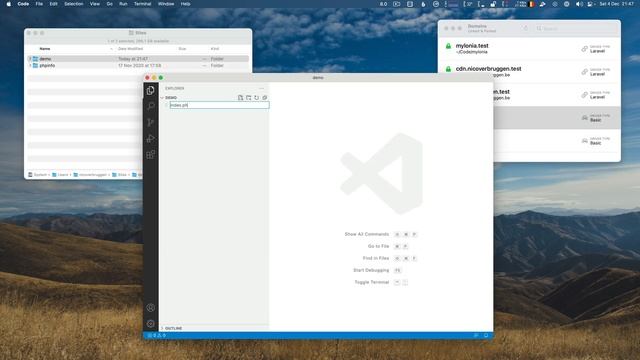Click the toolbar icon left of Domains search
Viewport: 640px width, 360px height.
(526, 28)
